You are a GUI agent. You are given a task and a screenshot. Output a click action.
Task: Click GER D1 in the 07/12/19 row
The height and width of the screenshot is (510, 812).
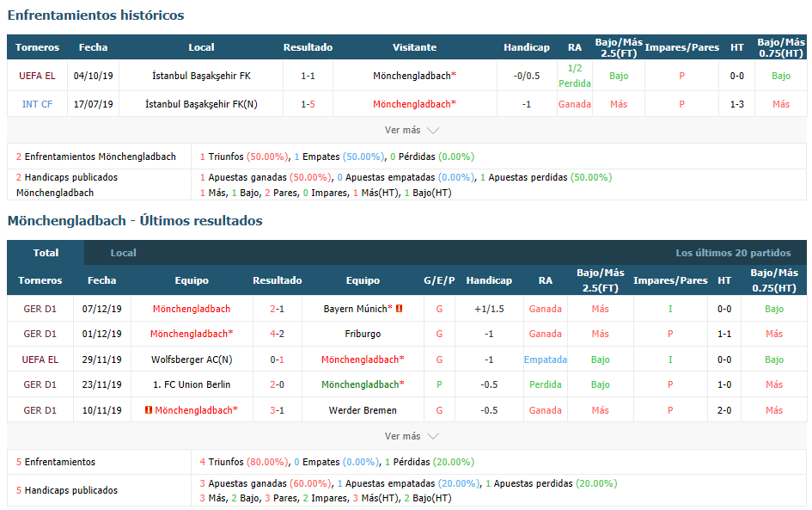(40, 309)
